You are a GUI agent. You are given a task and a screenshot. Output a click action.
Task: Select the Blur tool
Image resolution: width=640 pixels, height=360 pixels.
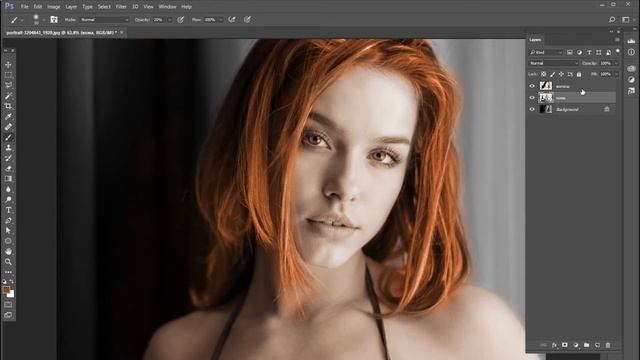tap(8, 189)
